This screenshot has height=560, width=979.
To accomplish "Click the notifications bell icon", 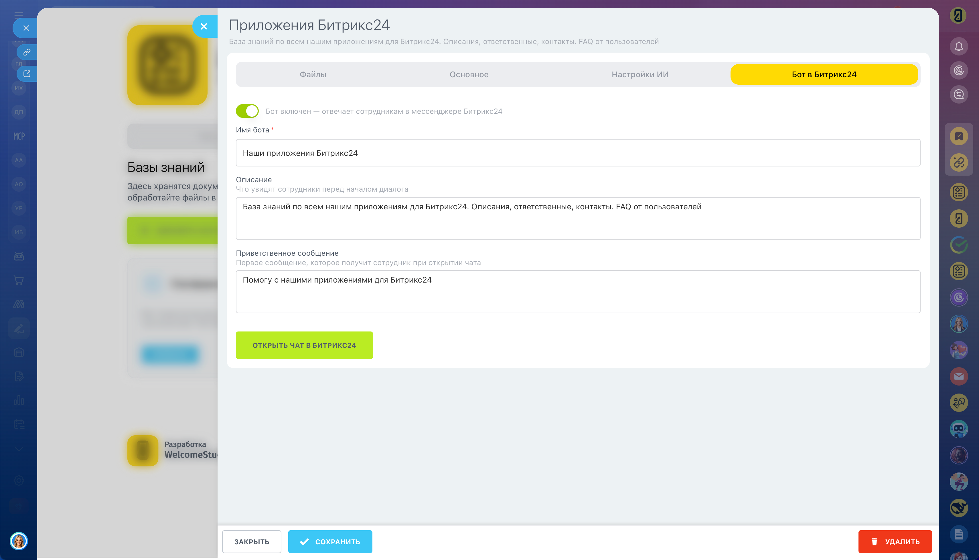I will point(959,46).
